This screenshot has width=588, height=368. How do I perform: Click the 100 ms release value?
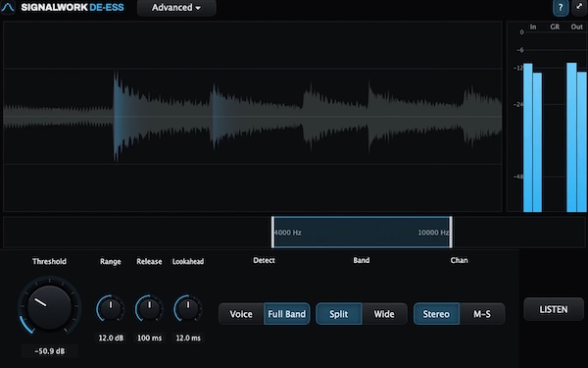[x=149, y=338]
